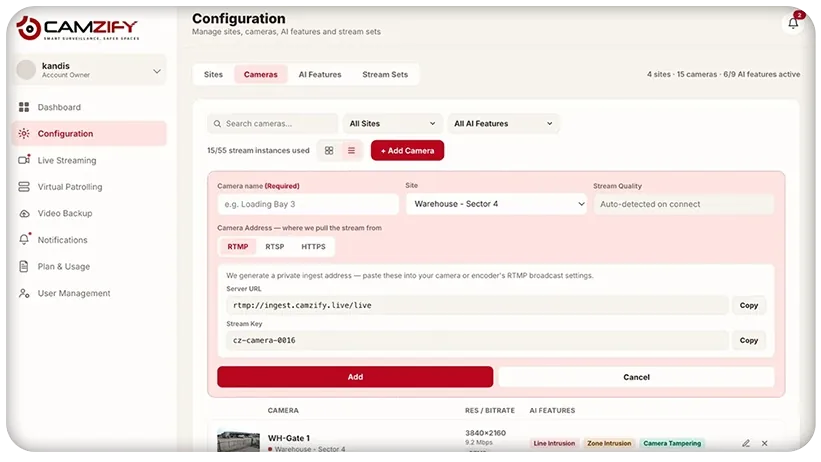The height and width of the screenshot is (462, 821).
Task: Click the Stream Key cz-camera-0016 field
Action: click(x=477, y=340)
